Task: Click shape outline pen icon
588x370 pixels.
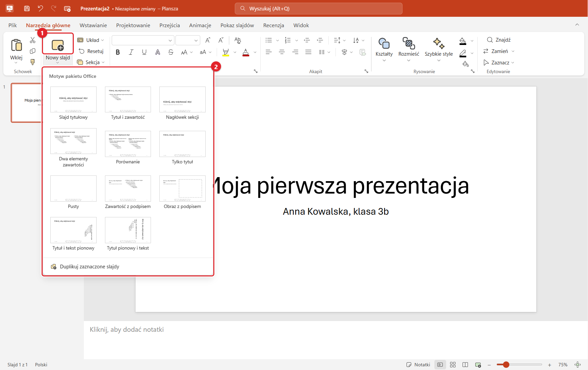Action: click(x=463, y=53)
